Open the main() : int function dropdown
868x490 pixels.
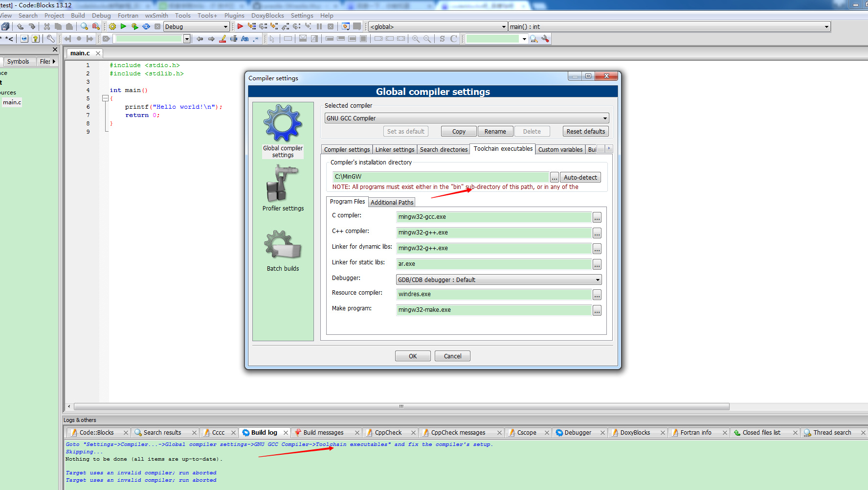coord(669,26)
